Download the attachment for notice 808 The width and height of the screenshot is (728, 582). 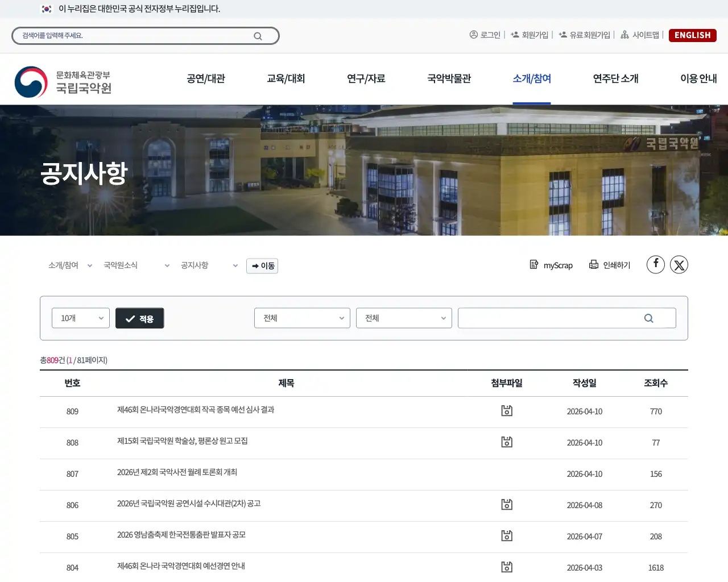pos(507,441)
